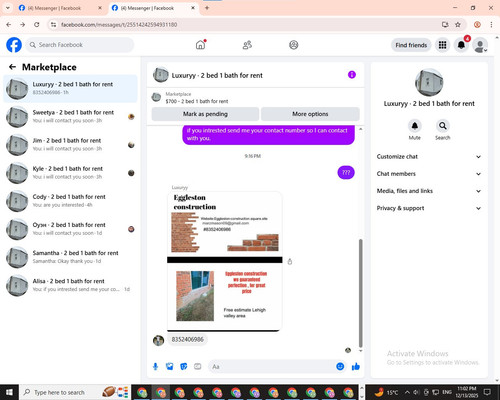
Task: Open the Facebook logo home link
Action: click(x=14, y=45)
